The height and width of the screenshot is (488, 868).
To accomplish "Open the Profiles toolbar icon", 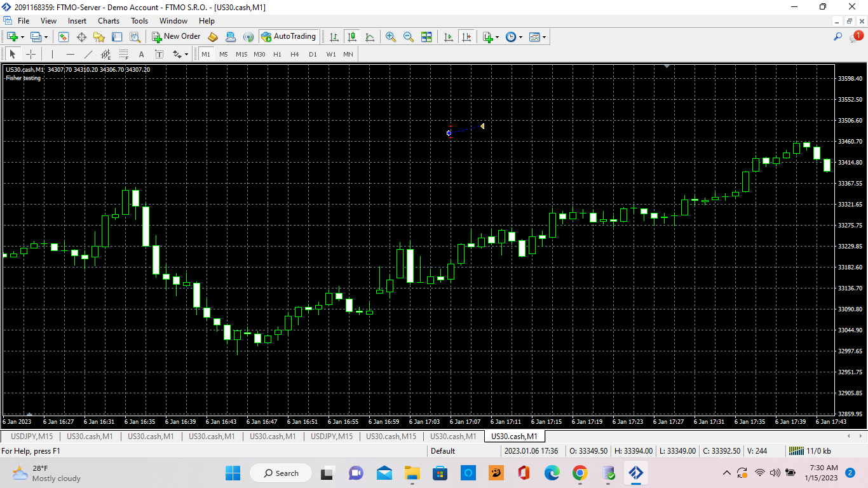I will coord(36,37).
